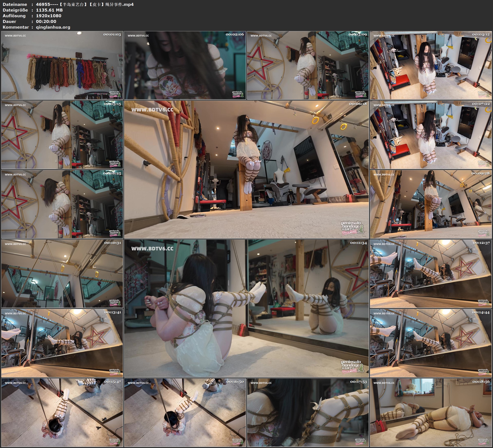The image size is (493, 448).
Task: Click the frame stamped 00:15:47
Action: (62, 412)
